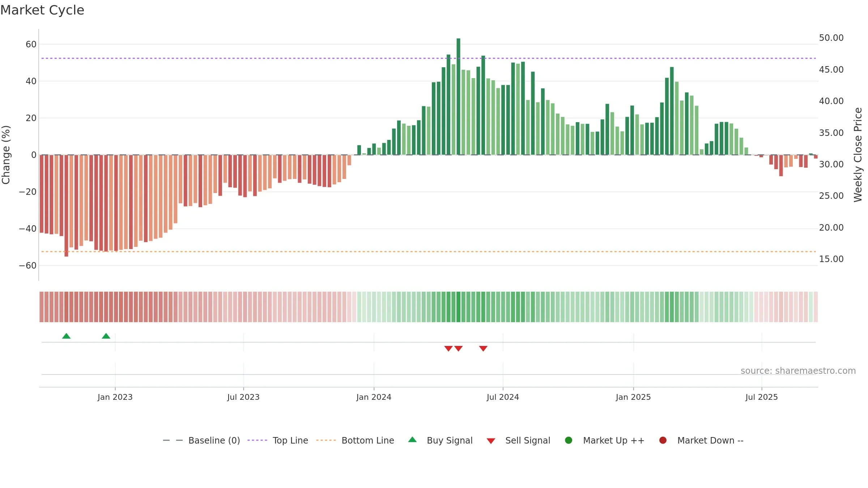Click the Market Down -- legend label
The image size is (868, 488).
[x=710, y=440]
